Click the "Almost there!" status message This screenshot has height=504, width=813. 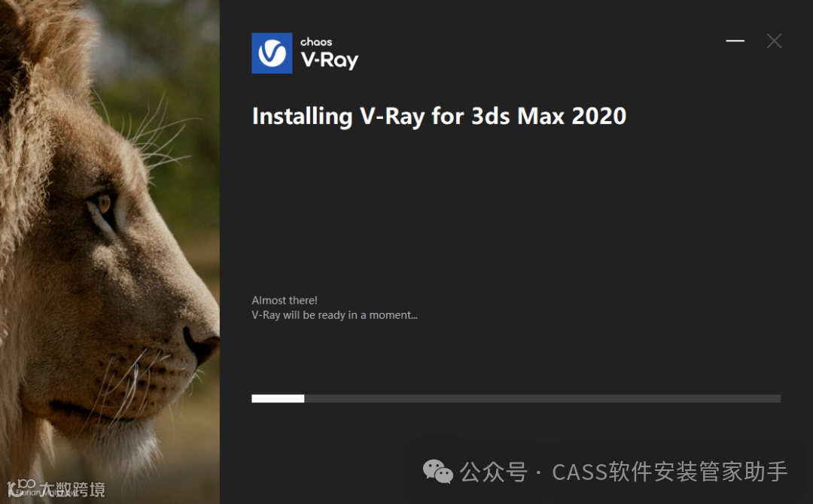pyautogui.click(x=284, y=300)
